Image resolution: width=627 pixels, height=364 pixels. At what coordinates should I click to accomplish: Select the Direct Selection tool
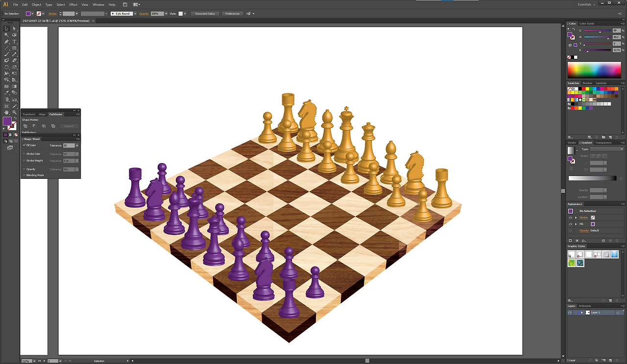click(15, 28)
